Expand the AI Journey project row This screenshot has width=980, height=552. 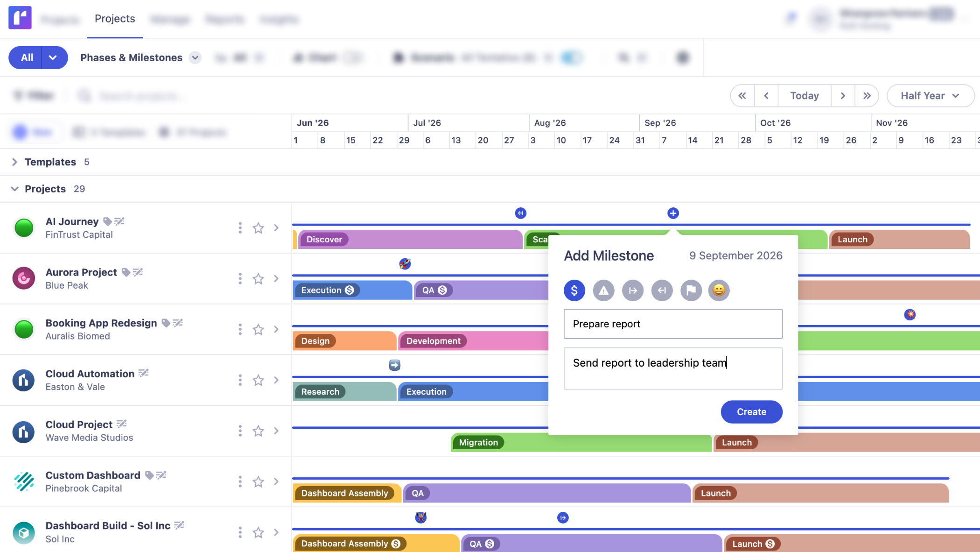click(x=276, y=228)
